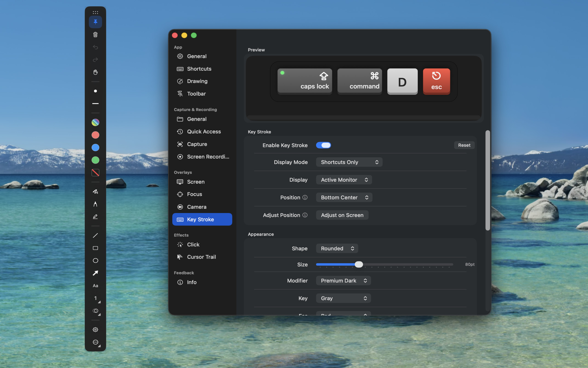Select the freehand scribble pen tool
Image resolution: width=588 pixels, height=368 pixels.
95,192
